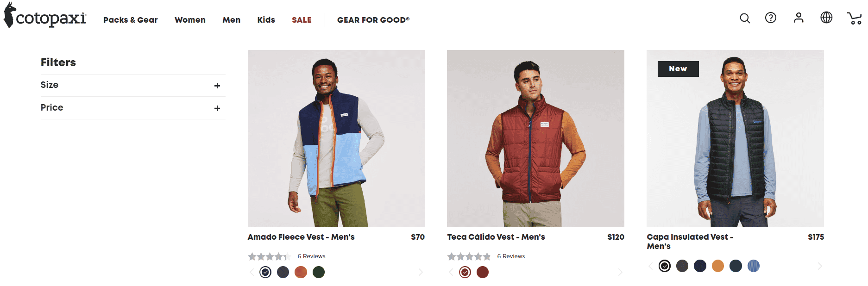The image size is (868, 286).
Task: Open the account profile icon
Action: point(799,18)
